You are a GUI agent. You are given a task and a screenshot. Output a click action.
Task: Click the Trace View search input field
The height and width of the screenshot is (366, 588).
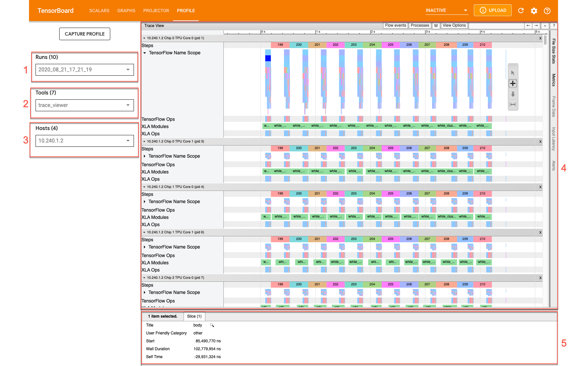(x=496, y=25)
